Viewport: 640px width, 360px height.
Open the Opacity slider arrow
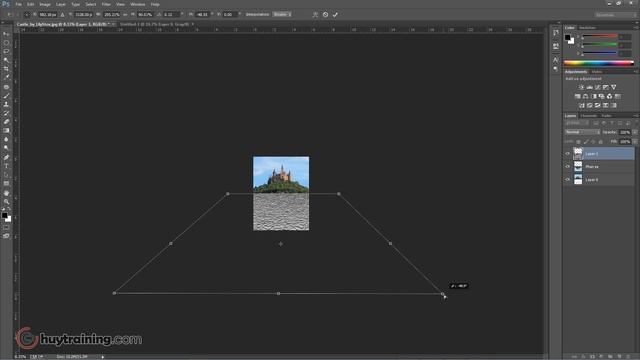635,132
